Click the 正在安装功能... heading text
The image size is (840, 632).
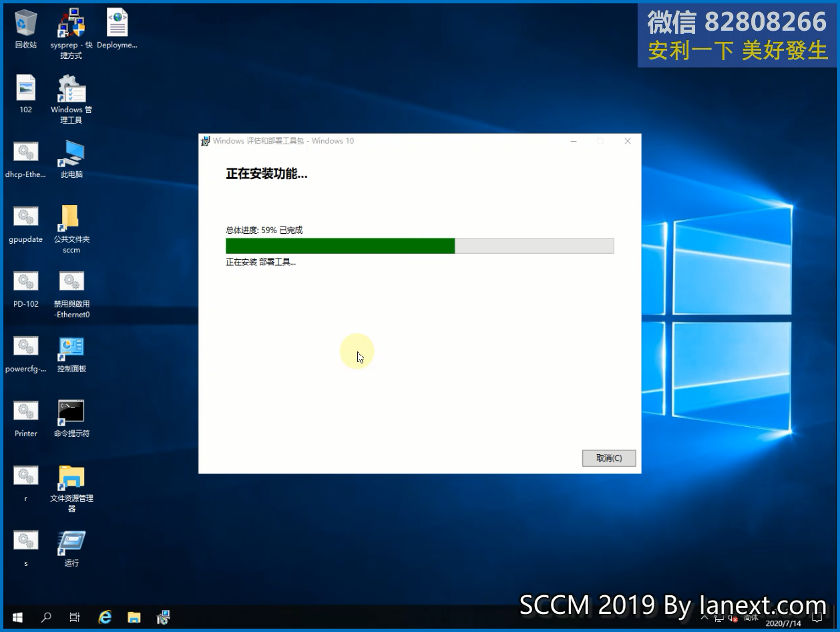click(x=266, y=174)
